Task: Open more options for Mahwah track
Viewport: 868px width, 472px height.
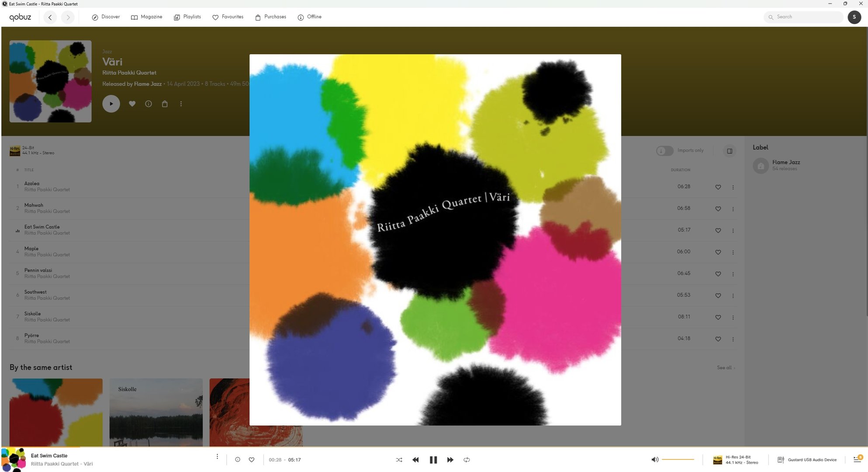Action: coord(733,209)
